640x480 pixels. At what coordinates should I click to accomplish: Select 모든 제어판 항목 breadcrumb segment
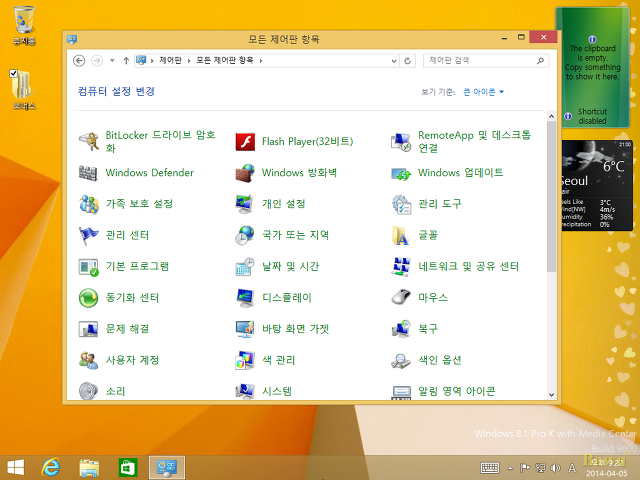coord(224,60)
